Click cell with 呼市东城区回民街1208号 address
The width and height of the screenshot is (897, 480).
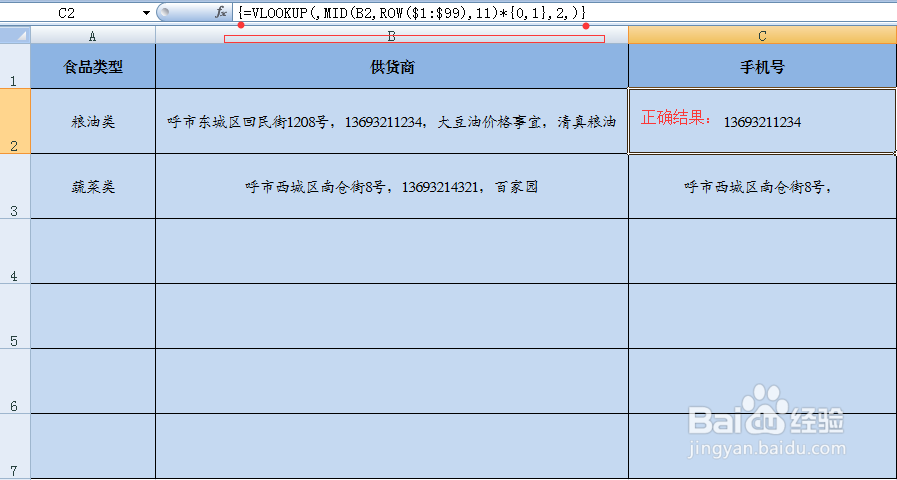tap(392, 121)
